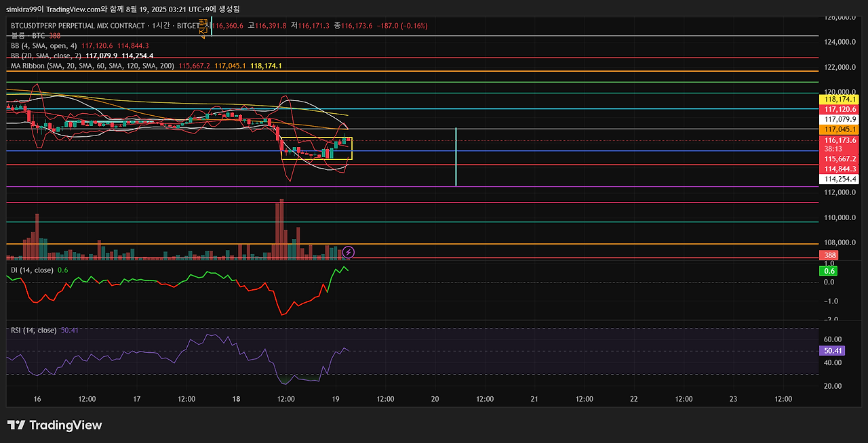Click the 108,000.0 price scale label
The width and height of the screenshot is (868, 443).
pyautogui.click(x=841, y=242)
